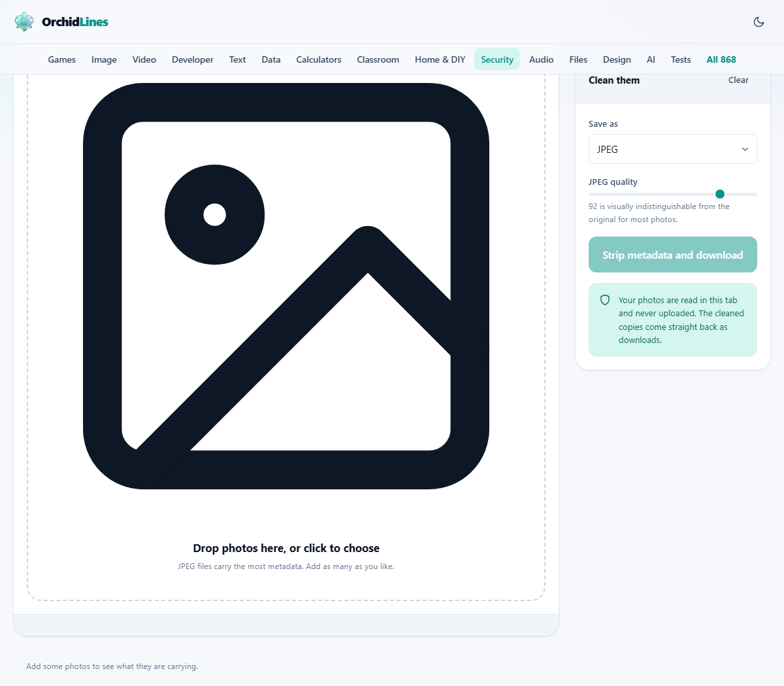Click the "Save as" label
784x686 pixels.
[x=603, y=123]
